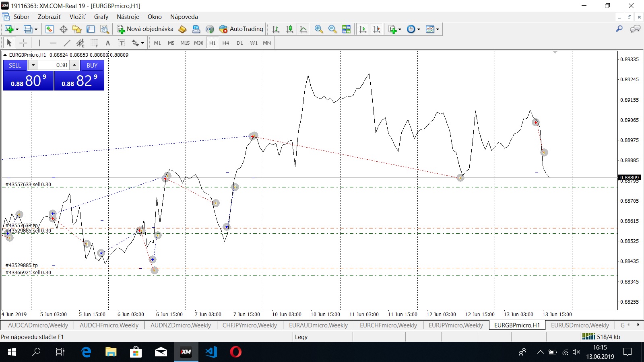Switch chart to line chart icon

(303, 29)
